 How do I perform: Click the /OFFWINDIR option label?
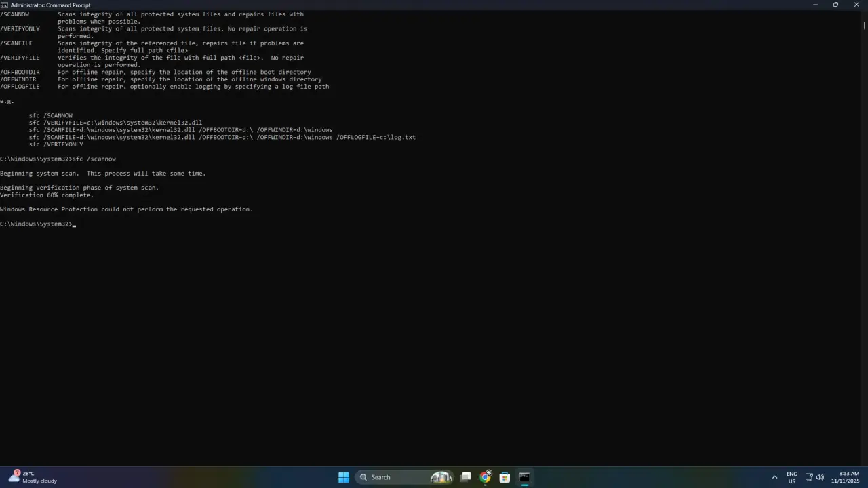[18, 79]
